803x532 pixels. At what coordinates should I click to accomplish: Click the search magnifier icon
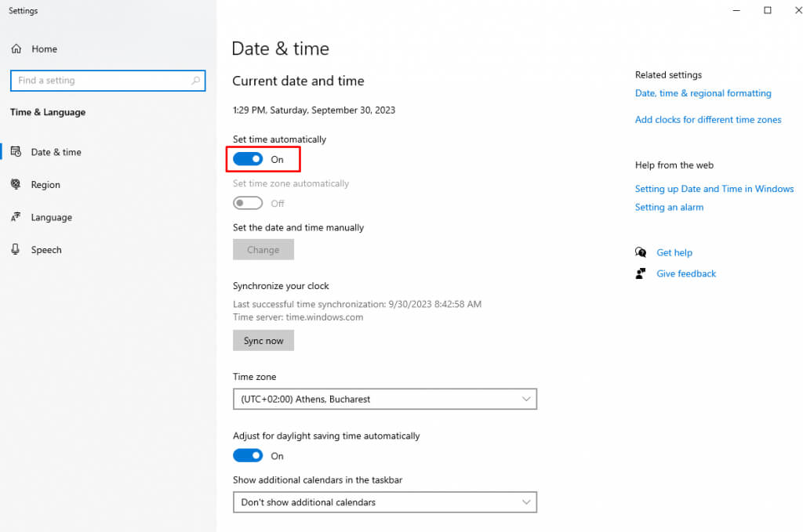tap(195, 81)
